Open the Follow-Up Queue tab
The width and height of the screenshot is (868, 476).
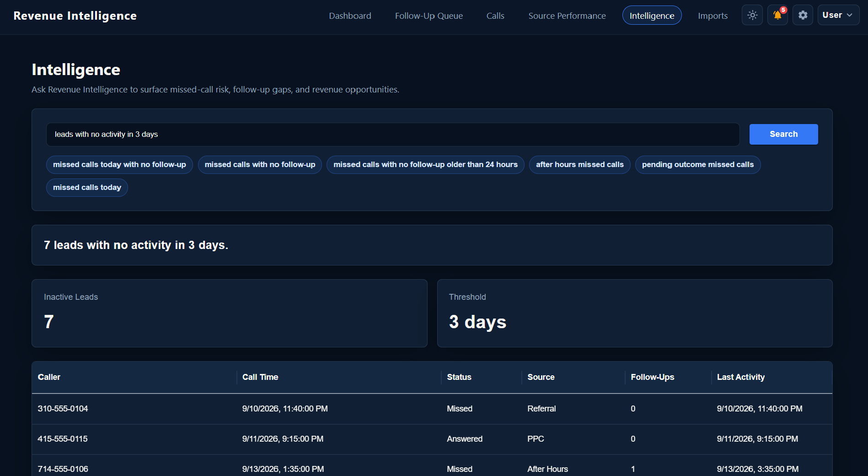coord(429,16)
